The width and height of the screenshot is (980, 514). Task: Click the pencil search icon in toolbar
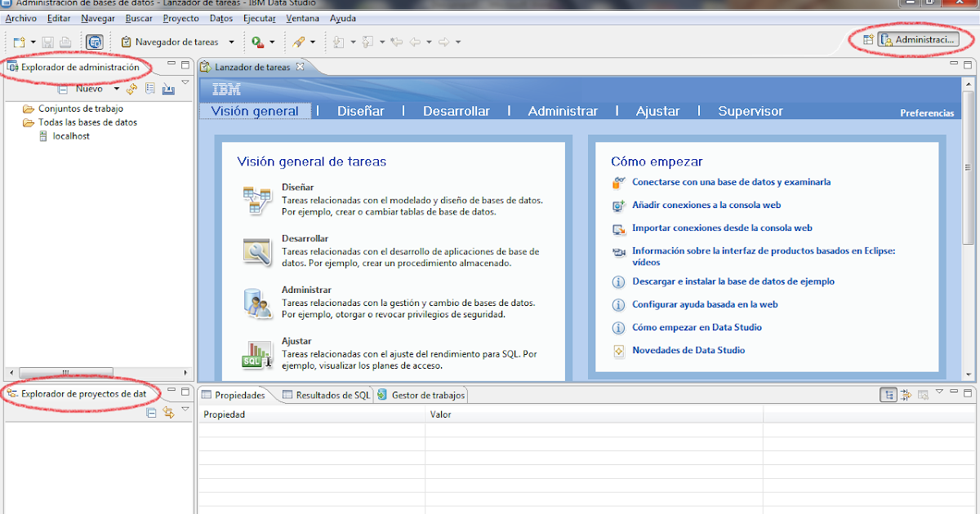coord(299,42)
